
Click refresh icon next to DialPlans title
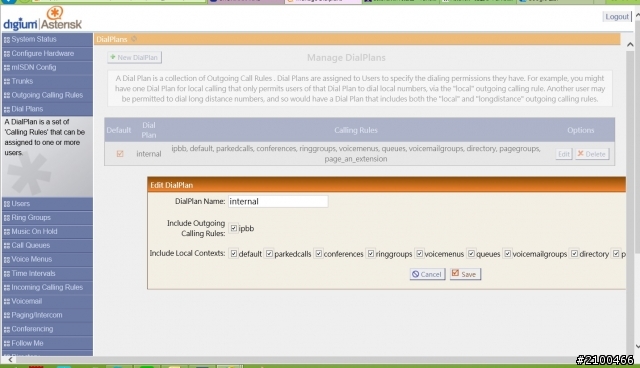pos(134,39)
